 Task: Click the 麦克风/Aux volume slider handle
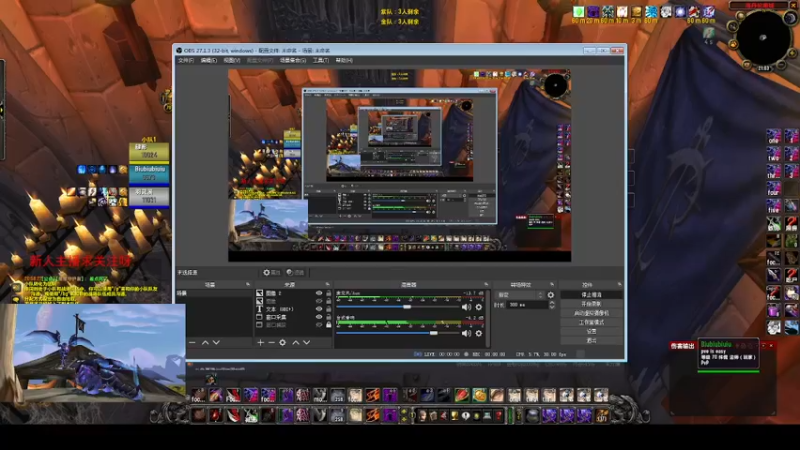(407, 307)
